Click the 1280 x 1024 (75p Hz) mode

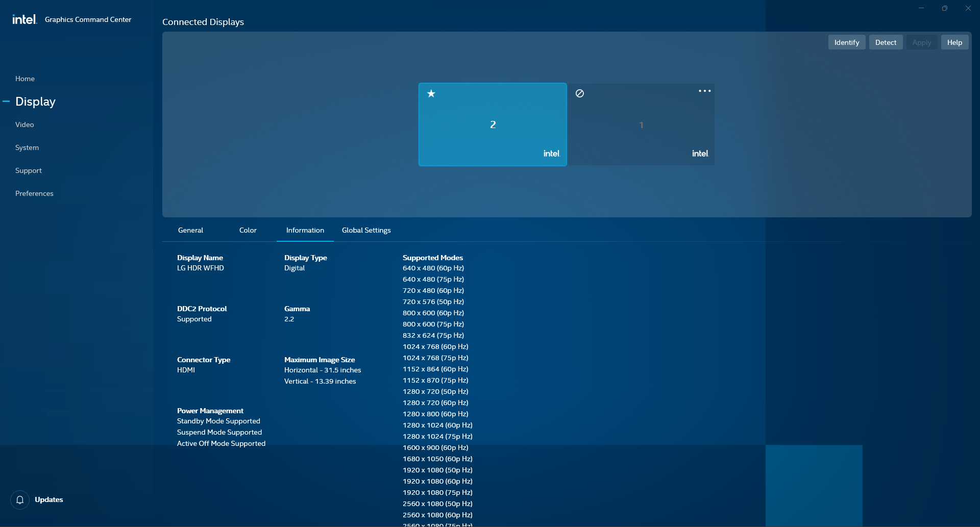437,436
